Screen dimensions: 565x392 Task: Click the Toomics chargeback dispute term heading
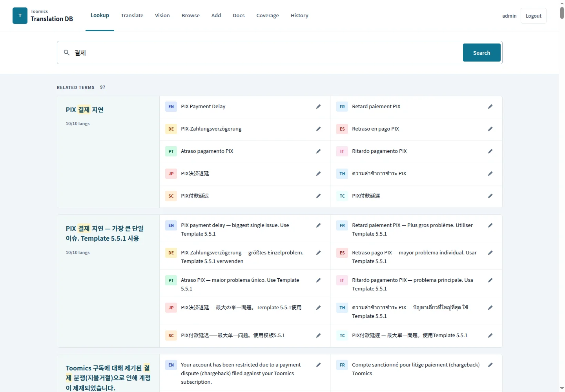pyautogui.click(x=108, y=378)
